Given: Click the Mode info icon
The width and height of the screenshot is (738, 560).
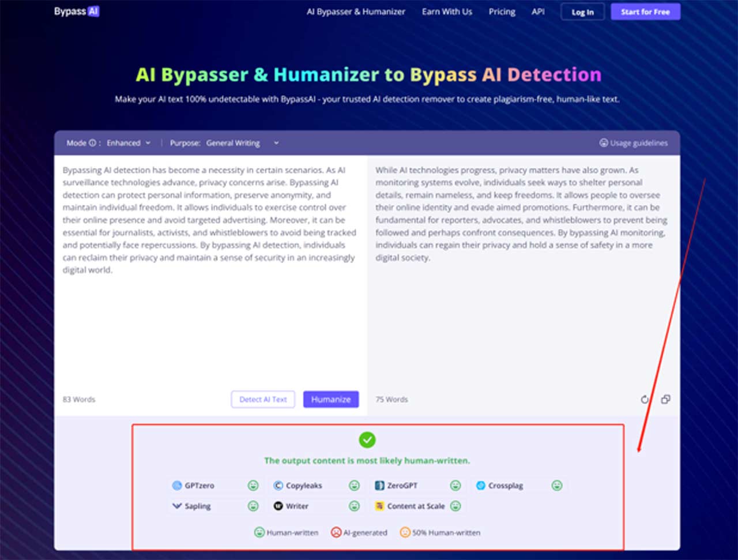Looking at the screenshot, I should 92,143.
